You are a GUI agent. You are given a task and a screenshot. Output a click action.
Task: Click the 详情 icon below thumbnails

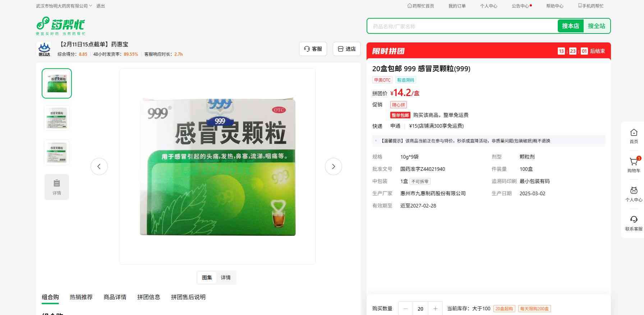point(57,187)
